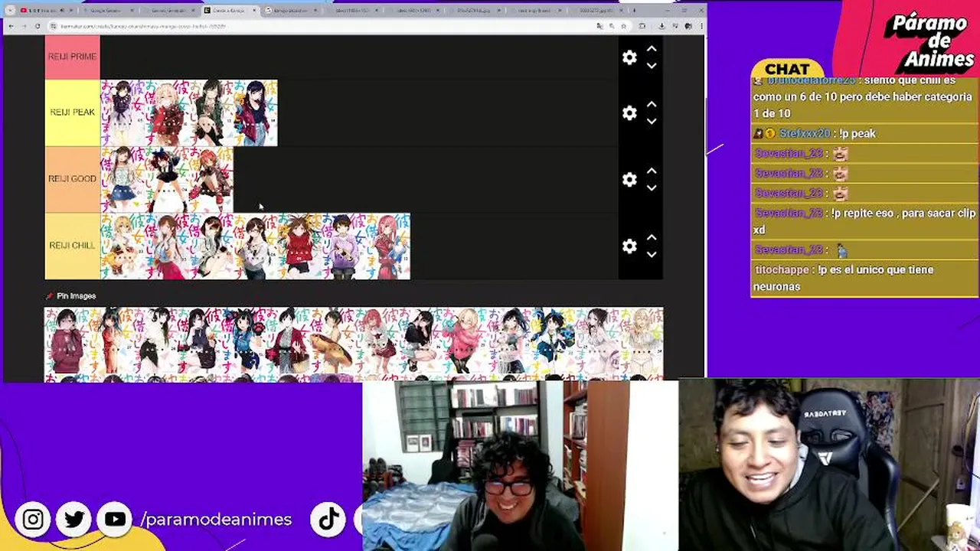980x551 pixels.
Task: Bookmark page with star icon
Action: coord(623,26)
